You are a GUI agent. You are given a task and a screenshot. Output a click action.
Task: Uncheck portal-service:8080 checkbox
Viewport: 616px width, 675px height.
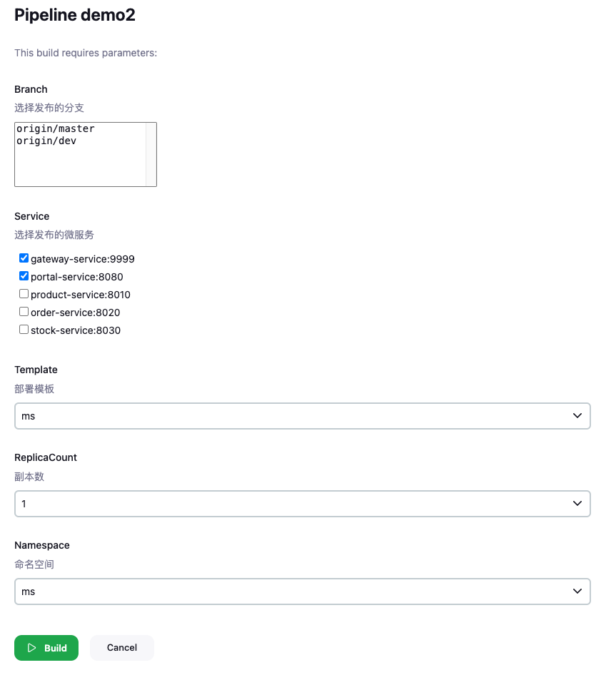point(24,275)
